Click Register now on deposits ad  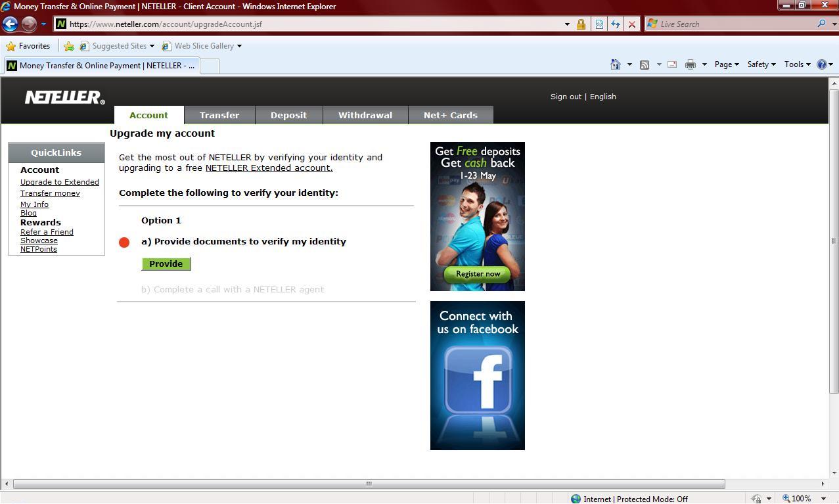478,274
